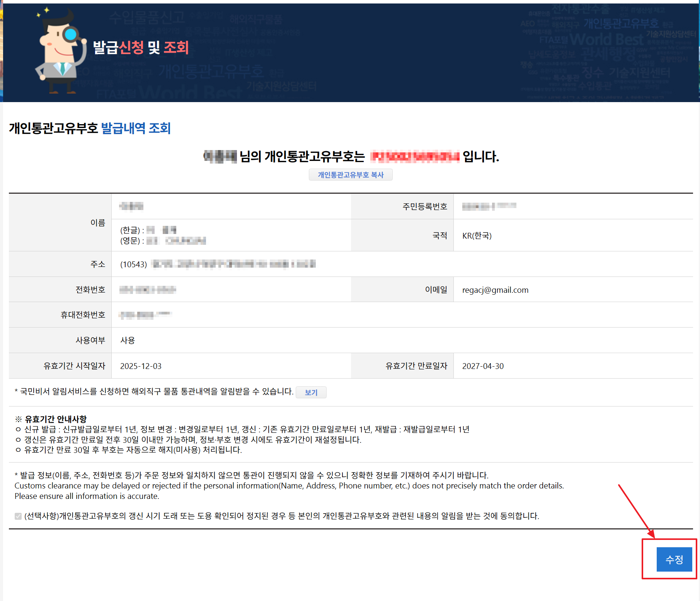Select the expiration date 2027-04-30
The height and width of the screenshot is (601, 700).
483,366
